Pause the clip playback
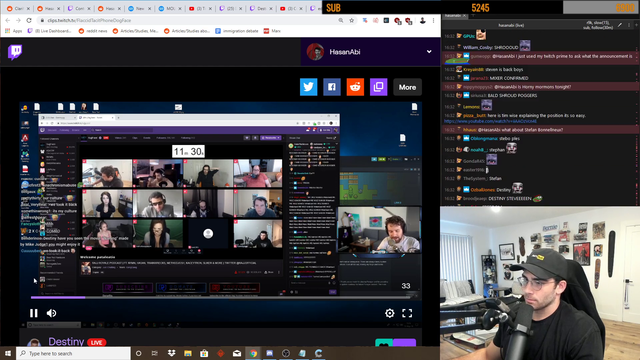Viewport: 640px width, 360px height. [33, 313]
